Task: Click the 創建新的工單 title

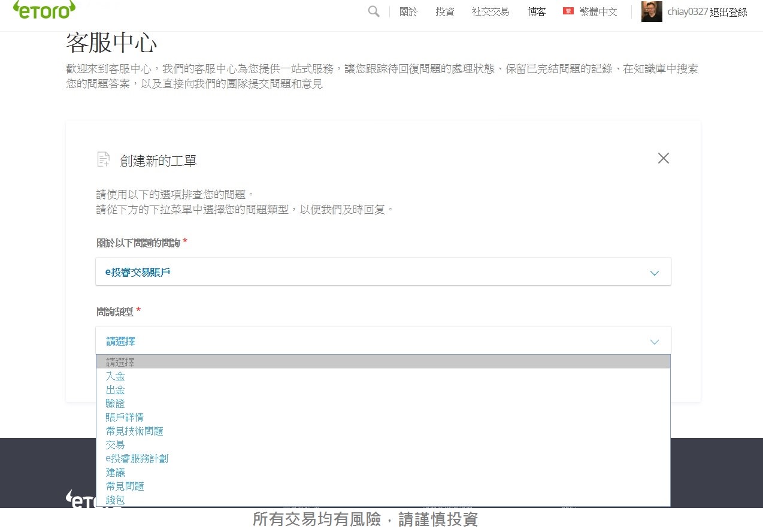Action: 158,161
